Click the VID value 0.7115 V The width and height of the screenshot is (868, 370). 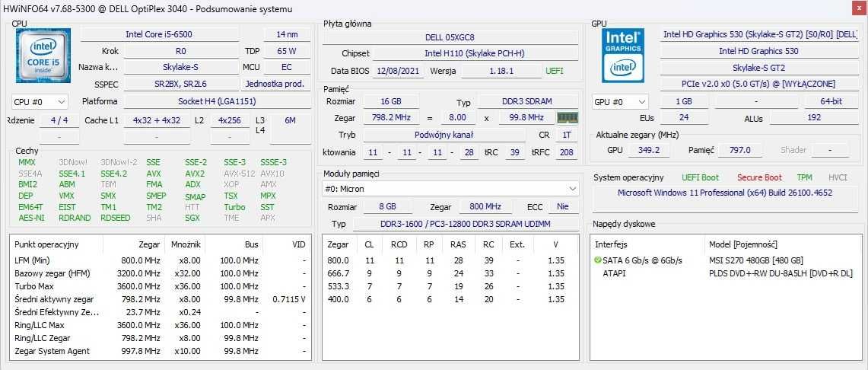pos(289,299)
